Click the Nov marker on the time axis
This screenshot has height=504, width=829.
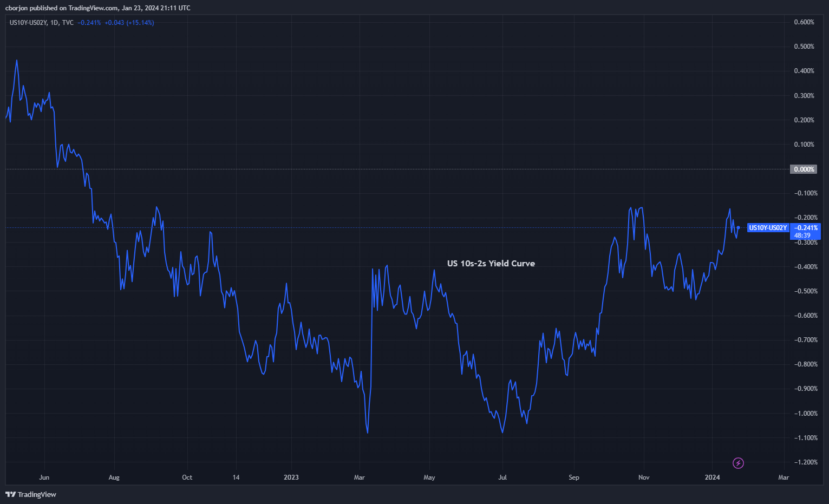pos(644,477)
